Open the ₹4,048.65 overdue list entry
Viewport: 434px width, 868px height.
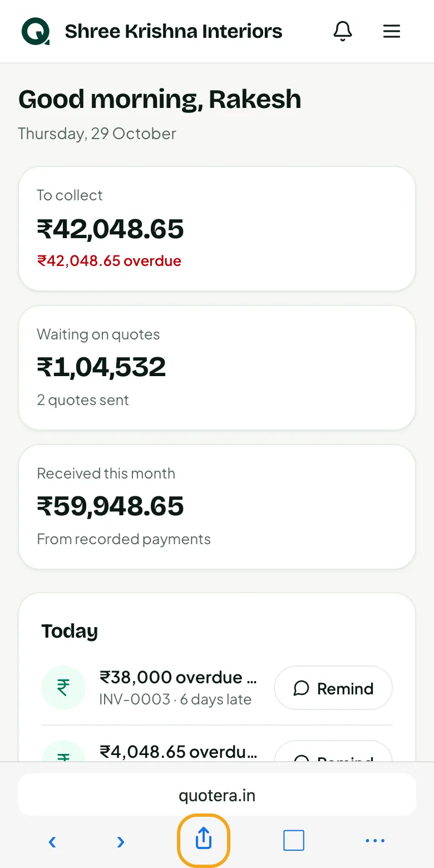point(178,752)
